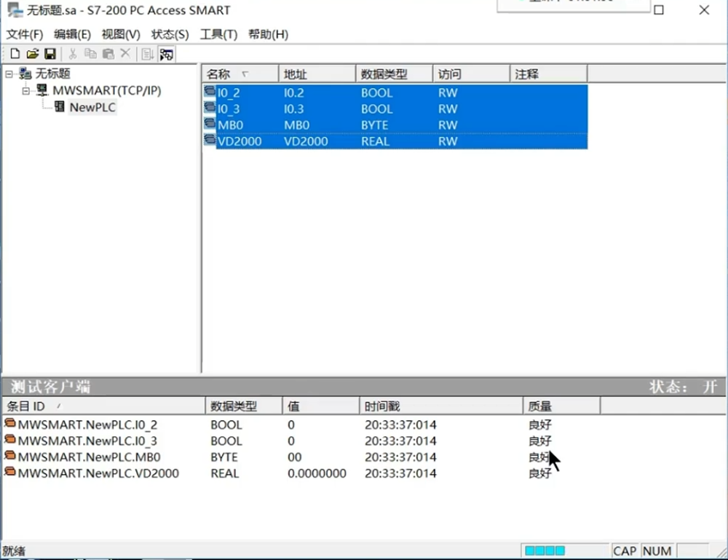Click the NewPLC device icon in tree
728x560 pixels.
pyautogui.click(x=58, y=107)
